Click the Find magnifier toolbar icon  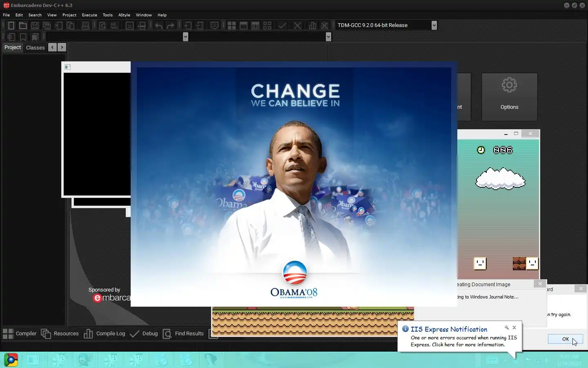[x=102, y=25]
